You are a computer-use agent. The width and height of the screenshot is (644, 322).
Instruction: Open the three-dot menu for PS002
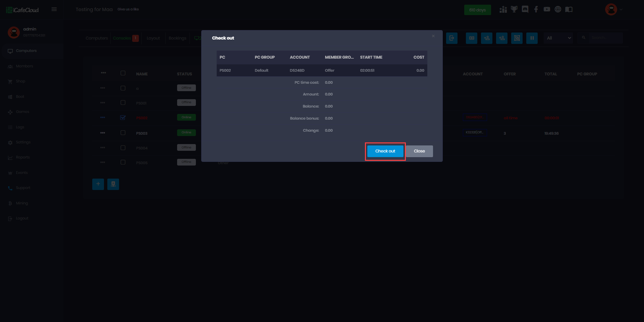pyautogui.click(x=103, y=117)
